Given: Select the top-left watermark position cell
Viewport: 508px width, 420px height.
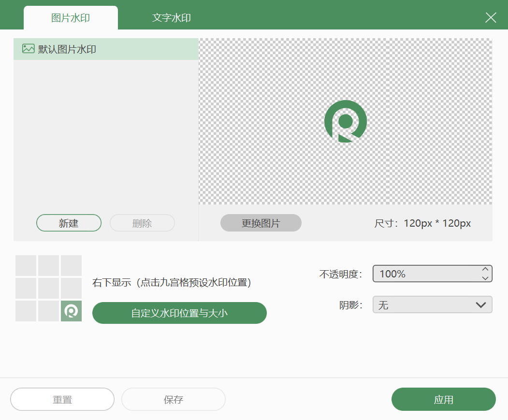Looking at the screenshot, I should coord(26,265).
